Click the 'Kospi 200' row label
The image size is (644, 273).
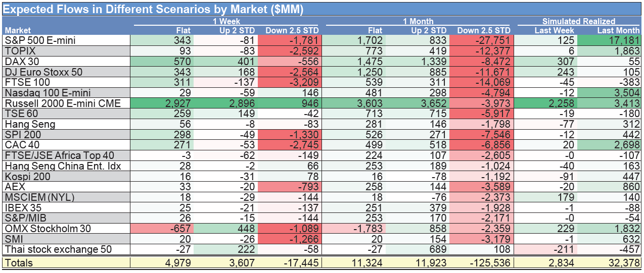click(26, 176)
